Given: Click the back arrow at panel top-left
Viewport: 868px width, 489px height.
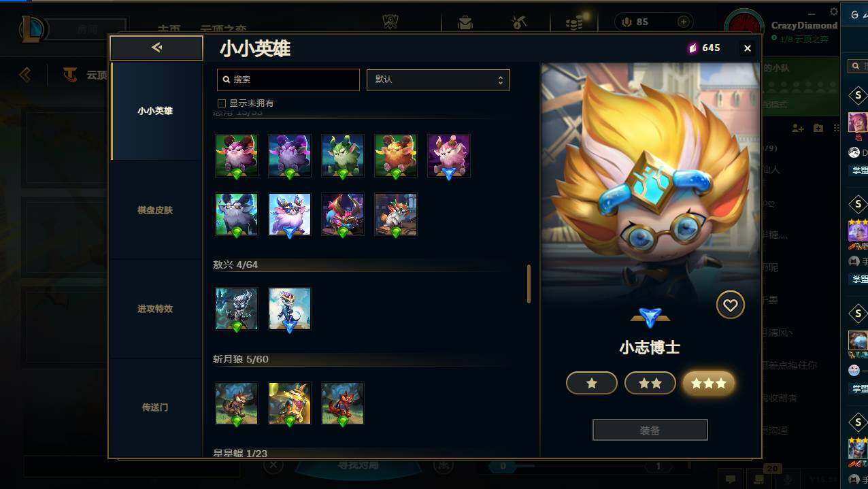Looking at the screenshot, I should coord(156,48).
